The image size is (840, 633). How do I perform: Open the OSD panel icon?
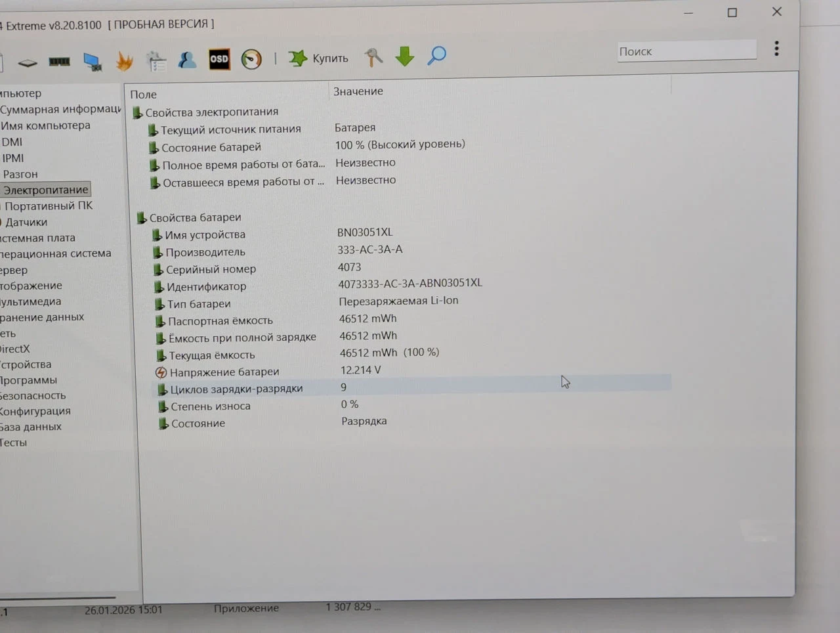[219, 59]
